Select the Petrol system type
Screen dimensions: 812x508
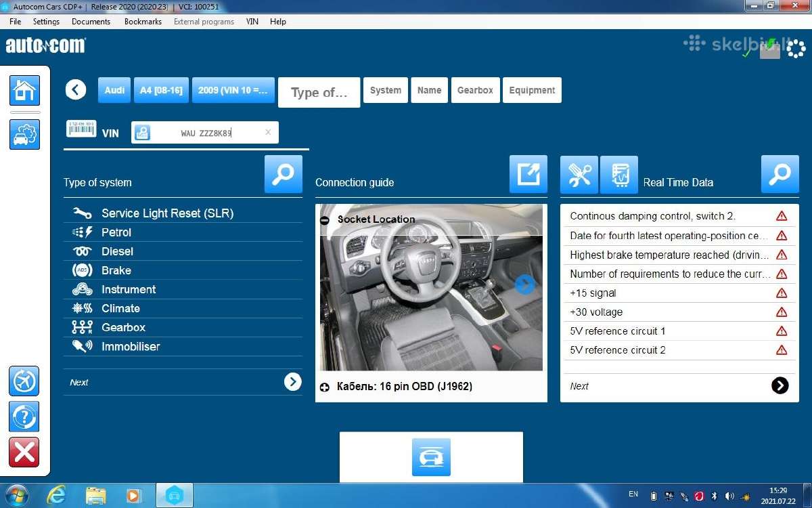tap(183, 232)
